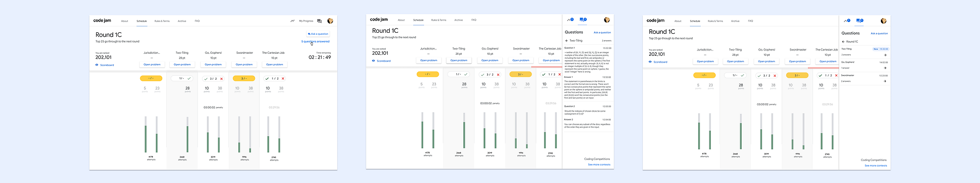Click progress icon with badge in Round 1C list screen

847,21
